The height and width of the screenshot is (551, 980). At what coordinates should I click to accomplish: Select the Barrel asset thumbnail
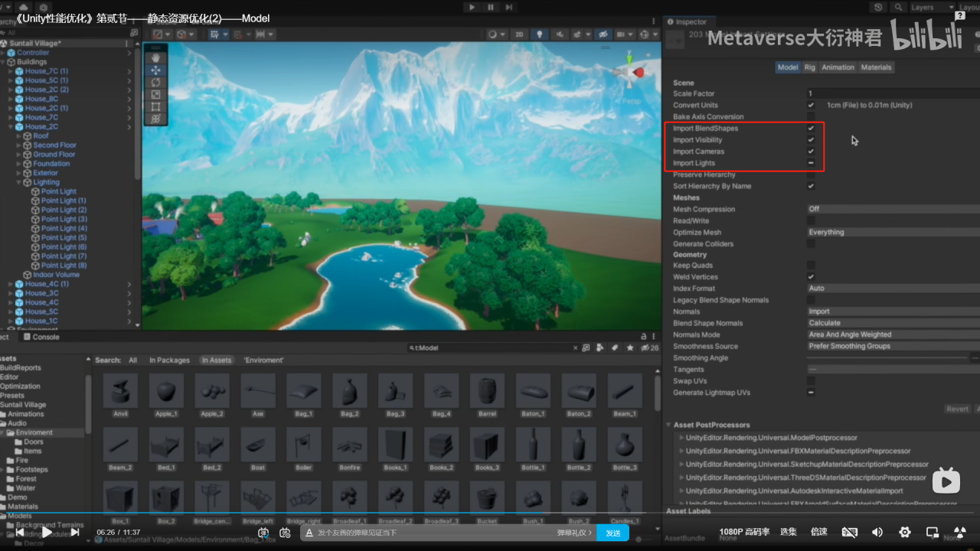[487, 392]
